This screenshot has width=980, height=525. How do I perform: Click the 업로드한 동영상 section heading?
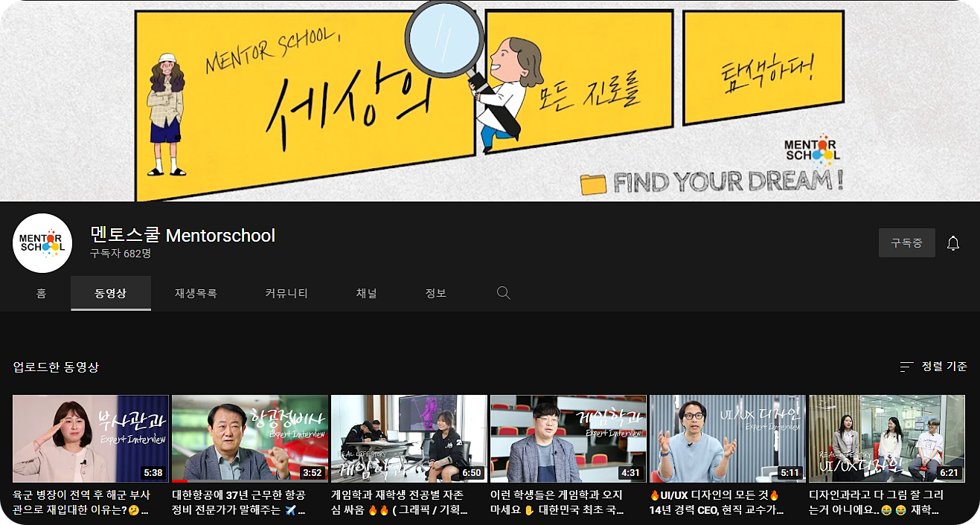point(56,367)
